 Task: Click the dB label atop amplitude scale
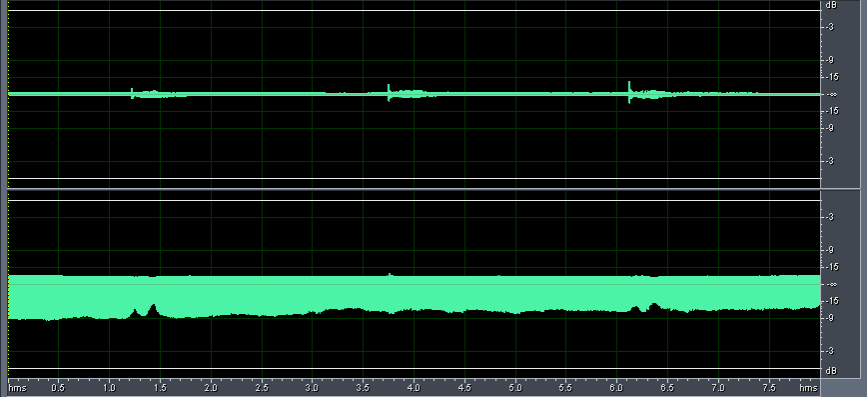830,4
